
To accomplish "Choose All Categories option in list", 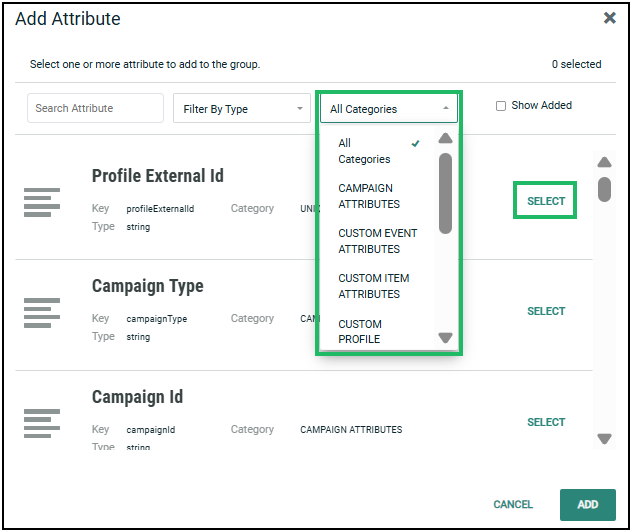I will point(365,151).
